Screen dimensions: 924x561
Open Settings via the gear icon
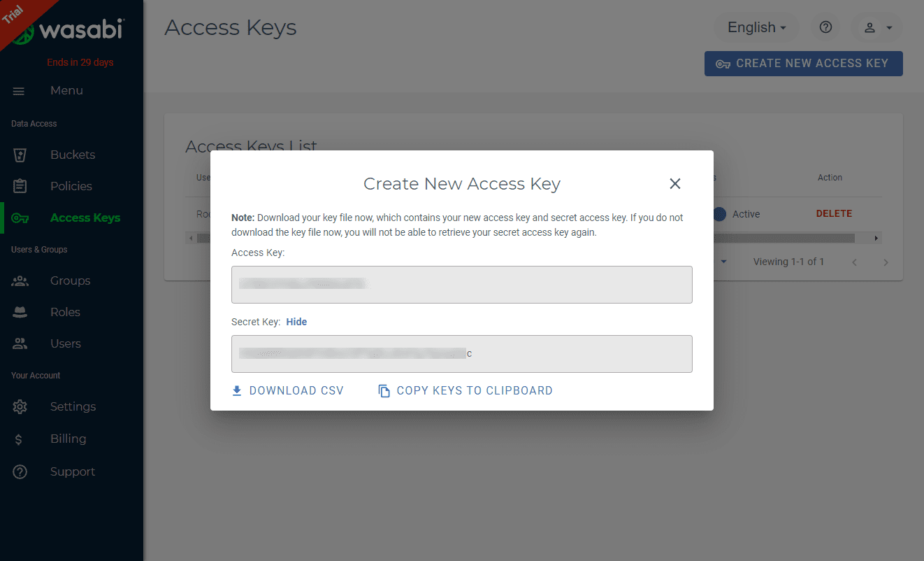click(x=20, y=406)
